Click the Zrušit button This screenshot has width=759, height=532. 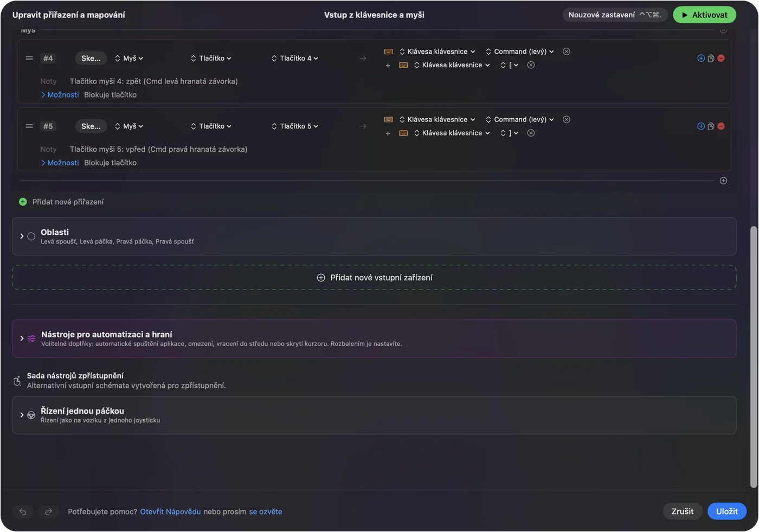tap(683, 511)
